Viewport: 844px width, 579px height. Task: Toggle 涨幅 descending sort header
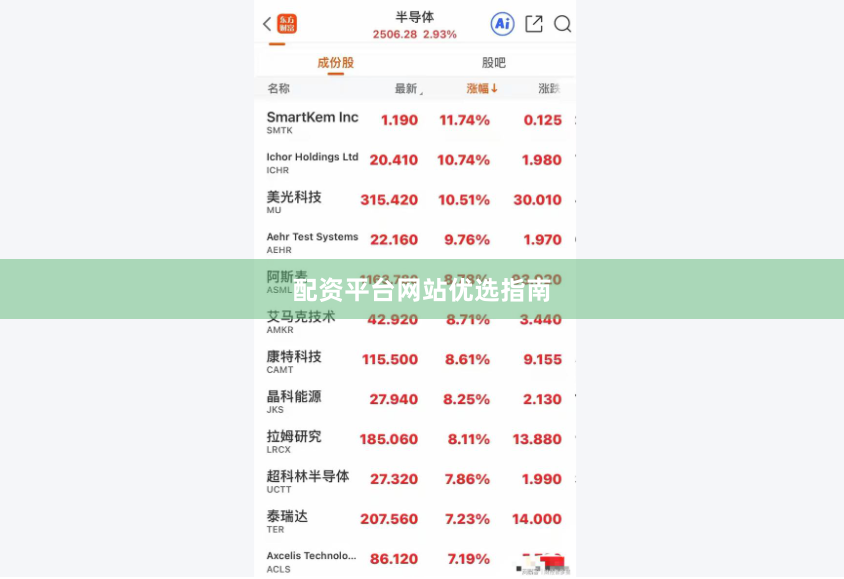(482, 89)
